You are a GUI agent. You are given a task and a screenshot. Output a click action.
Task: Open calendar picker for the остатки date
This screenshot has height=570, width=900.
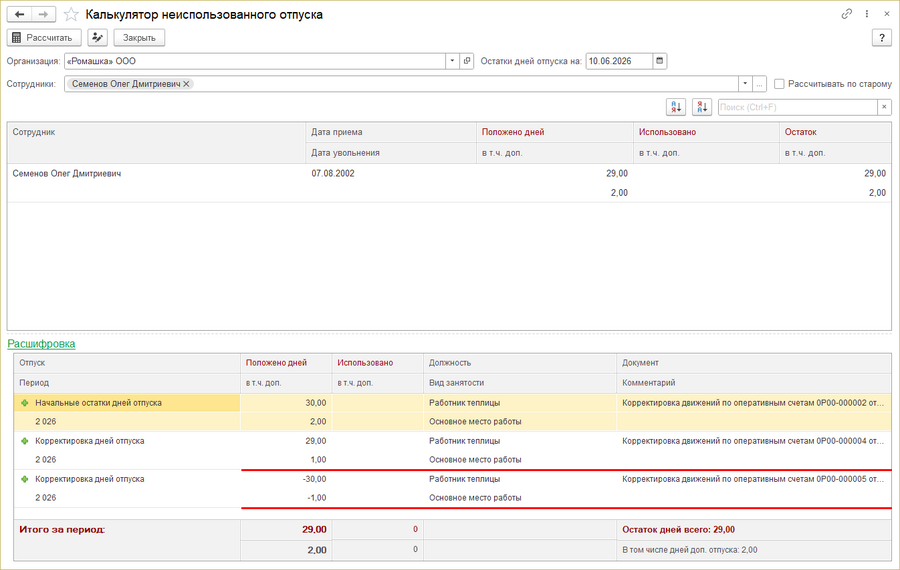[x=660, y=61]
